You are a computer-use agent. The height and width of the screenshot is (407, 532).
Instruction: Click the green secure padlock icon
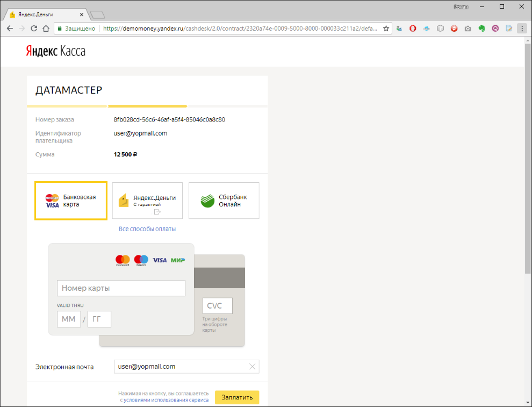coord(60,28)
